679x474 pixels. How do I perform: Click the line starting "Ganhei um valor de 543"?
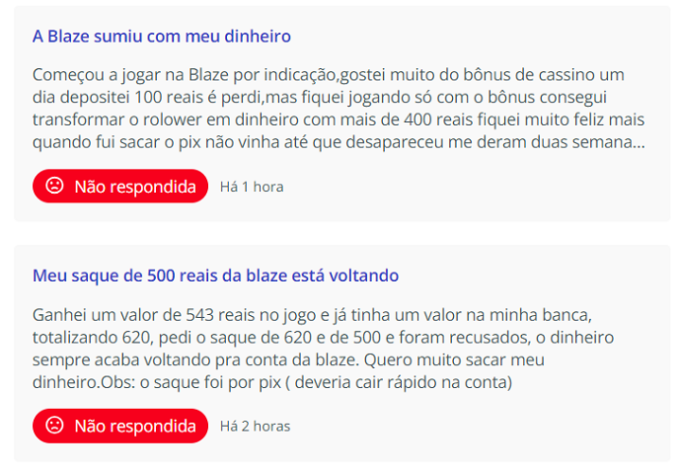328,314
